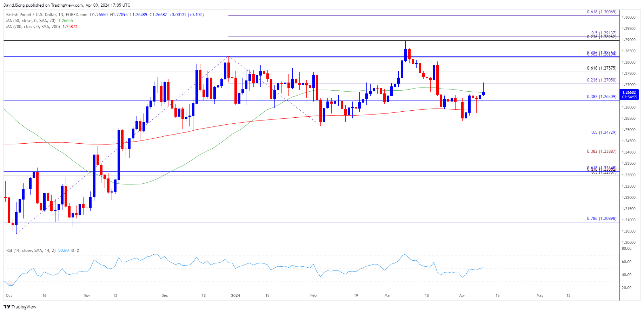Click the DavidJSong published on TradingView.com header

pos(67,5)
